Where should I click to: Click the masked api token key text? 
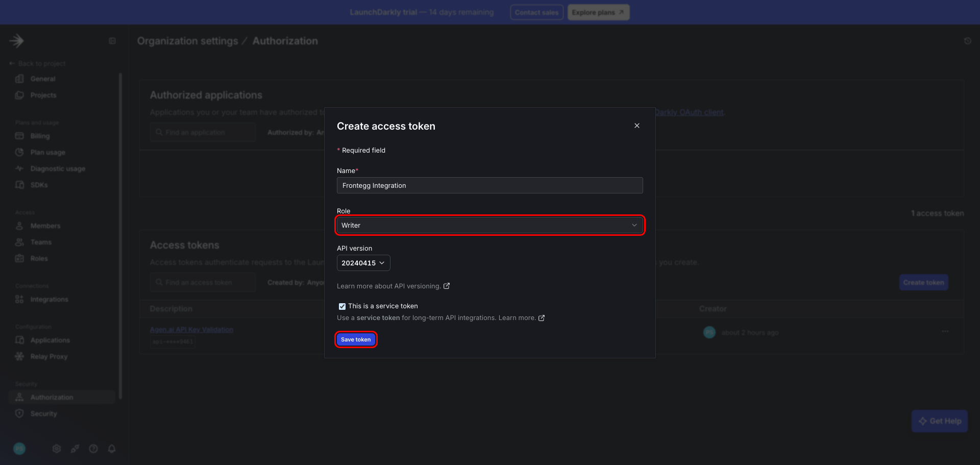(173, 341)
